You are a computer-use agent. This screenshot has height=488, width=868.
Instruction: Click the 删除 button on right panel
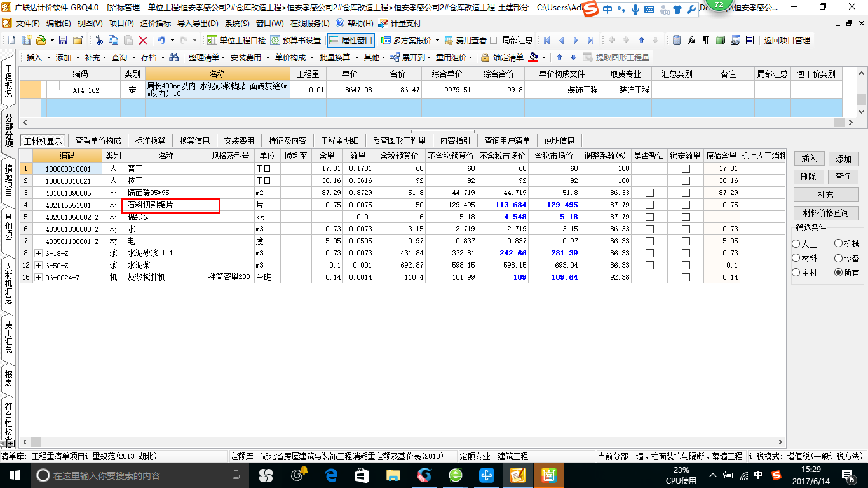pos(808,177)
